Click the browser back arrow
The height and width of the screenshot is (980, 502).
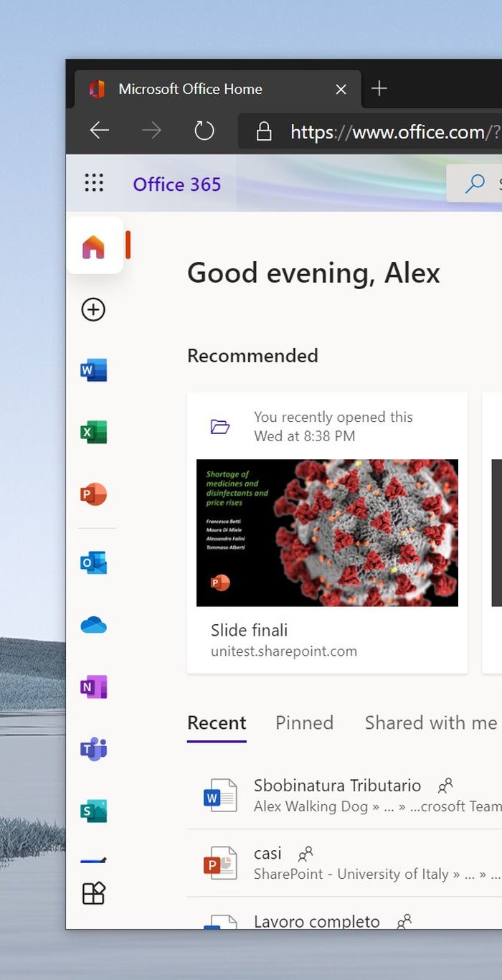[x=99, y=131]
